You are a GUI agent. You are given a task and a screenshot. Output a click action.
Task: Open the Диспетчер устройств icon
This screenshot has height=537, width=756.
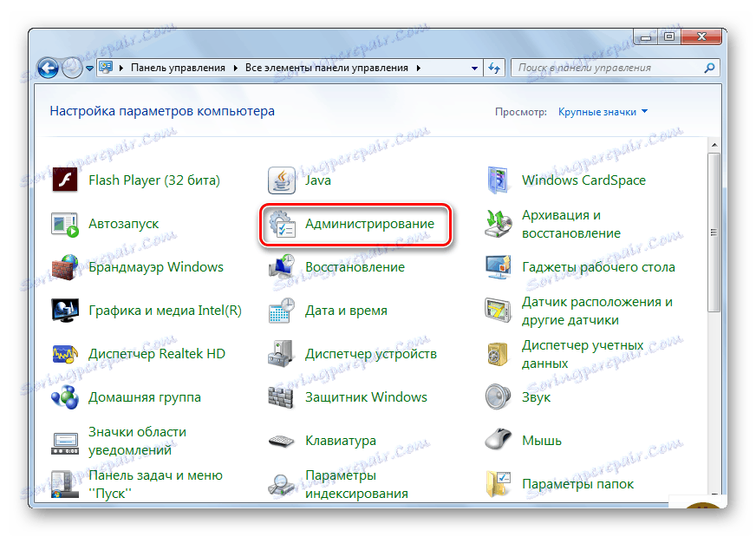[282, 354]
